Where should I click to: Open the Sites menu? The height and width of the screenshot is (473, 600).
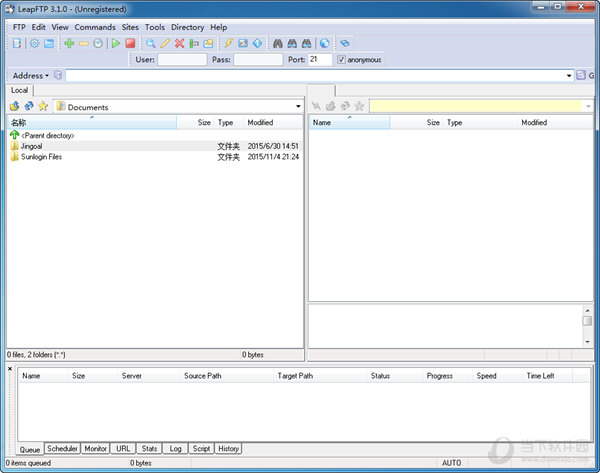click(130, 27)
